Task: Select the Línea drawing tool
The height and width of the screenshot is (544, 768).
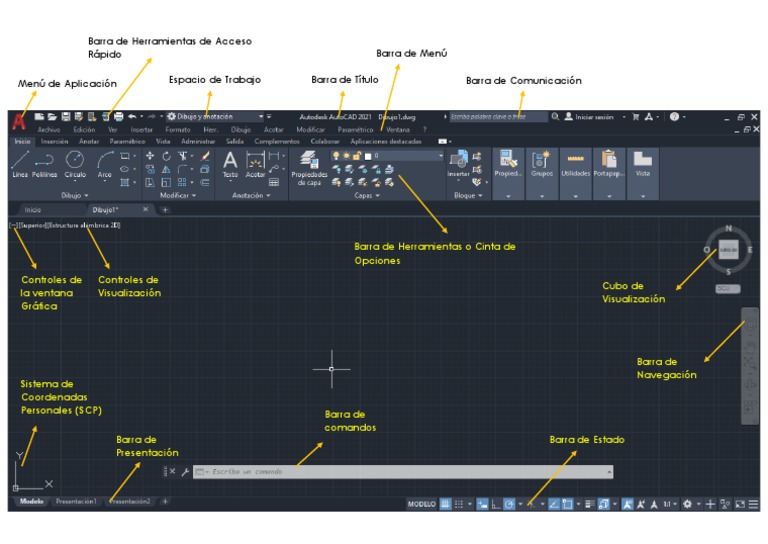Action: click(19, 161)
